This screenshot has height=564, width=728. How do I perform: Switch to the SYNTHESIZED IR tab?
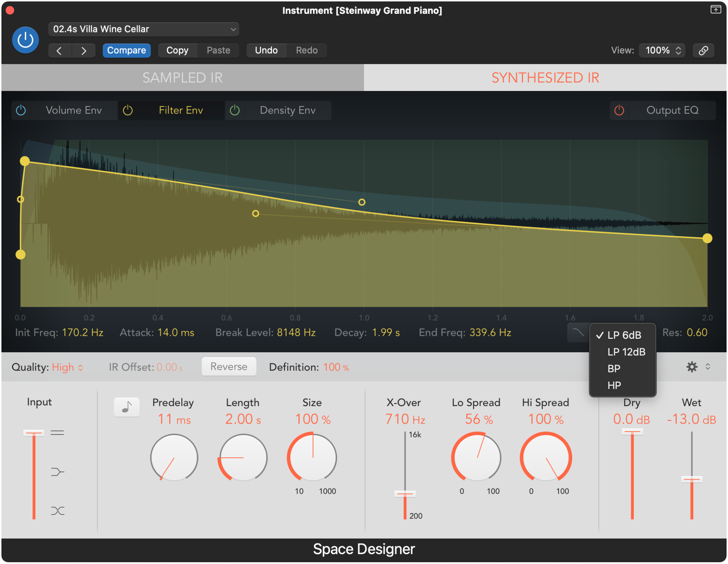(x=545, y=78)
